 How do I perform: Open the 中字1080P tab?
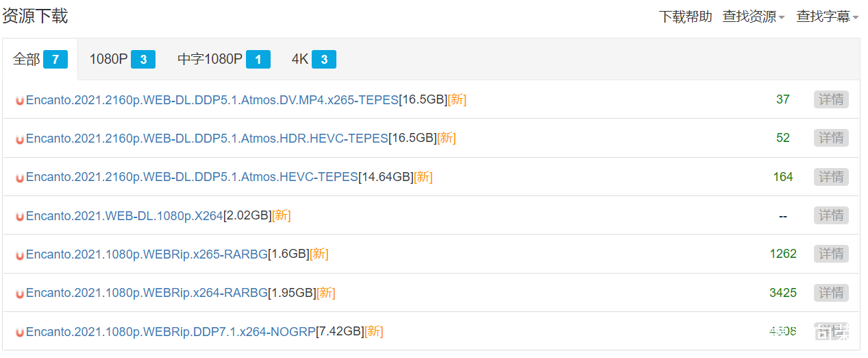(x=223, y=60)
